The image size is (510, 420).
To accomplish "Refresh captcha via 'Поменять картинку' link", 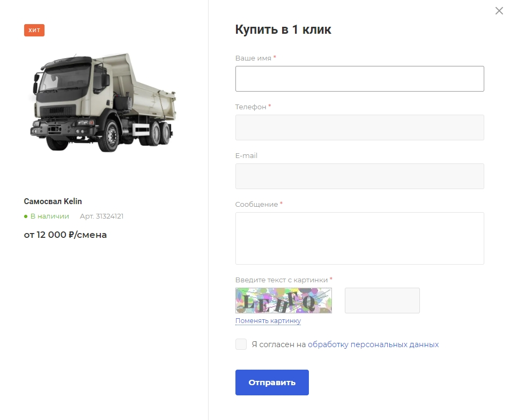I will pyautogui.click(x=268, y=320).
